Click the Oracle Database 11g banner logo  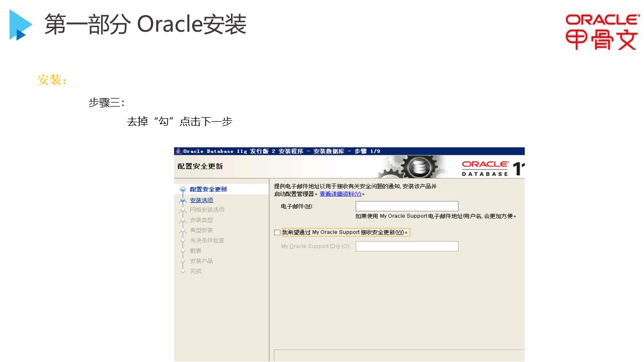pos(493,168)
